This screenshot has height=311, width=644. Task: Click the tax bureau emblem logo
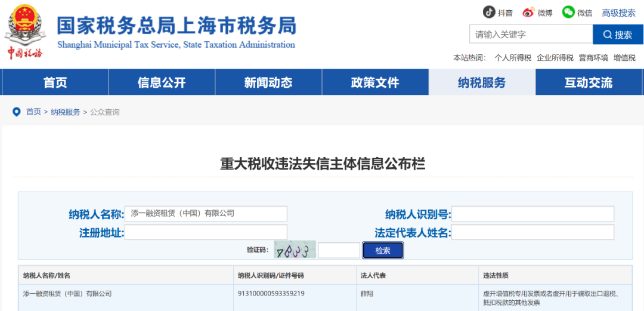point(24,30)
